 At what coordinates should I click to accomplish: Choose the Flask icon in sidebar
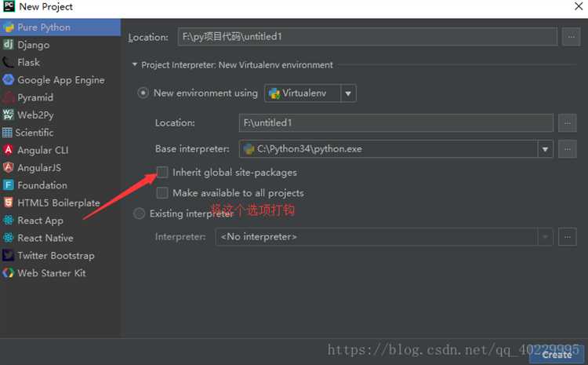[9, 62]
